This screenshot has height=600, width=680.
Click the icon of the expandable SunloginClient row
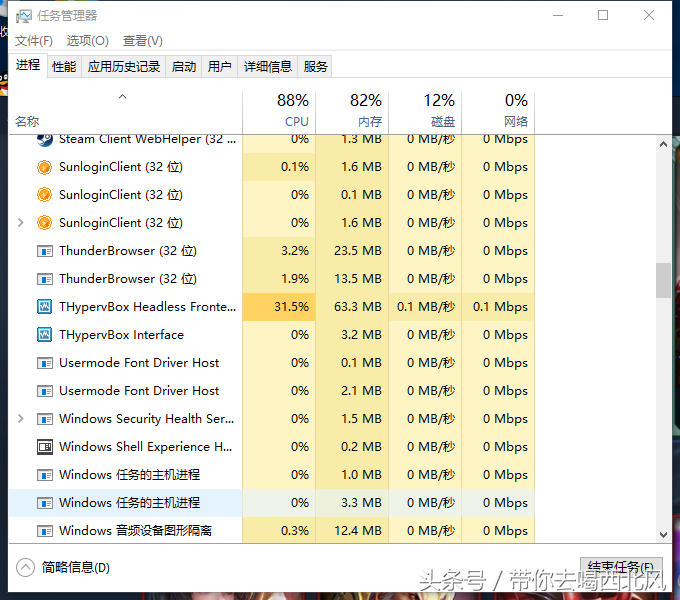click(x=44, y=223)
